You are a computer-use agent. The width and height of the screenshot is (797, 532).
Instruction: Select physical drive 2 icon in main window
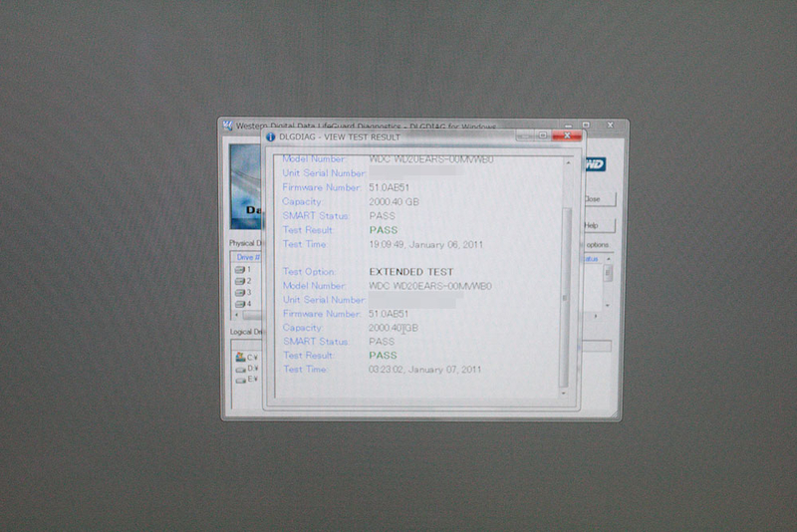(240, 281)
